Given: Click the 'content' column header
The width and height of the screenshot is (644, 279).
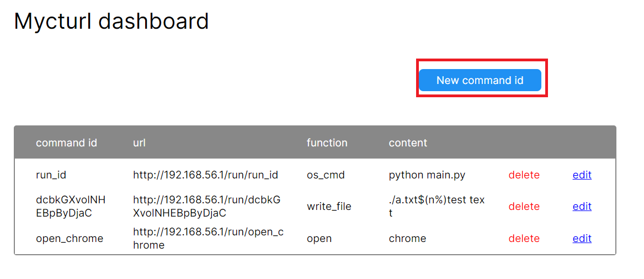Looking at the screenshot, I should pyautogui.click(x=408, y=143).
